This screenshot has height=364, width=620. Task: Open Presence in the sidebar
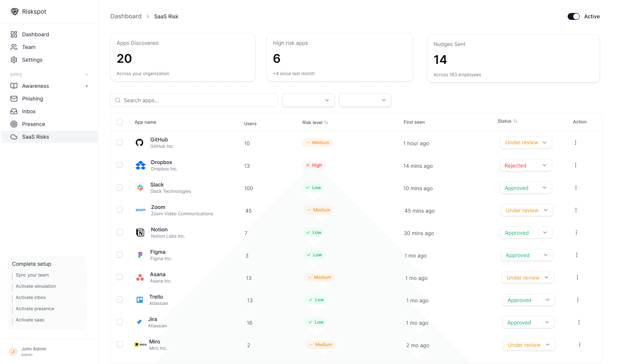pos(50,124)
